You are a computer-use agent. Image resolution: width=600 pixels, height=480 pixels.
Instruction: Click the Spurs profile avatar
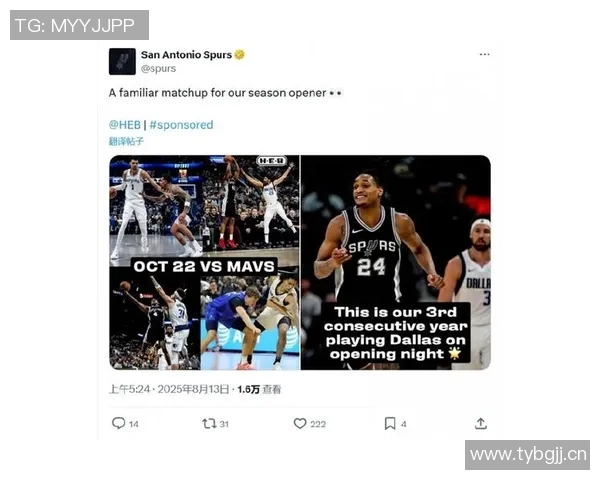click(x=122, y=61)
